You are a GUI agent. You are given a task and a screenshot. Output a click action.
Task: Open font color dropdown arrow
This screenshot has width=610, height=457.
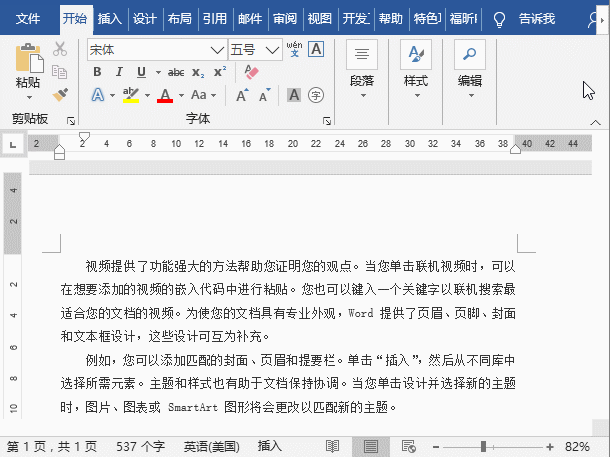tap(181, 95)
